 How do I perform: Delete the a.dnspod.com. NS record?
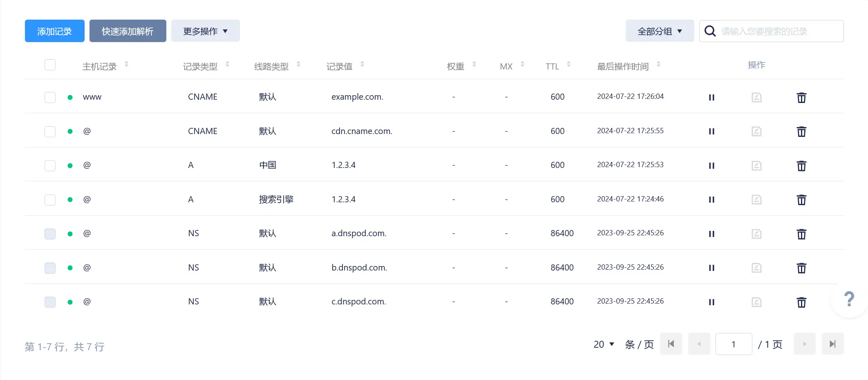801,234
